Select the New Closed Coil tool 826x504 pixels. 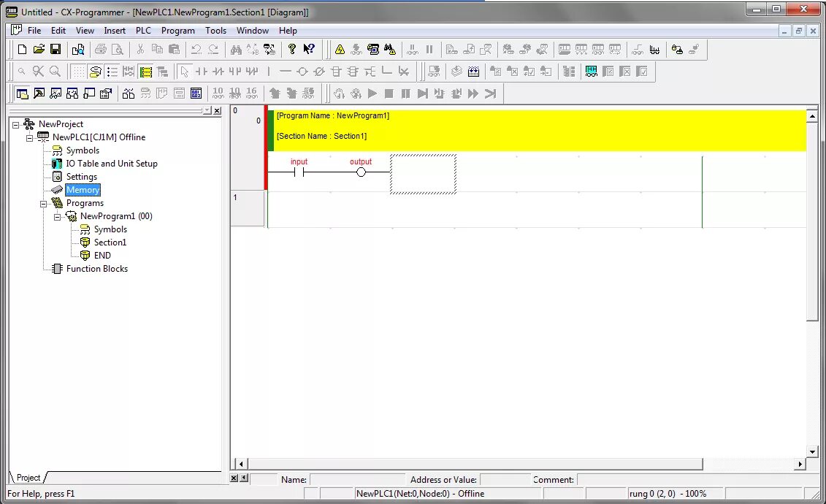[319, 72]
